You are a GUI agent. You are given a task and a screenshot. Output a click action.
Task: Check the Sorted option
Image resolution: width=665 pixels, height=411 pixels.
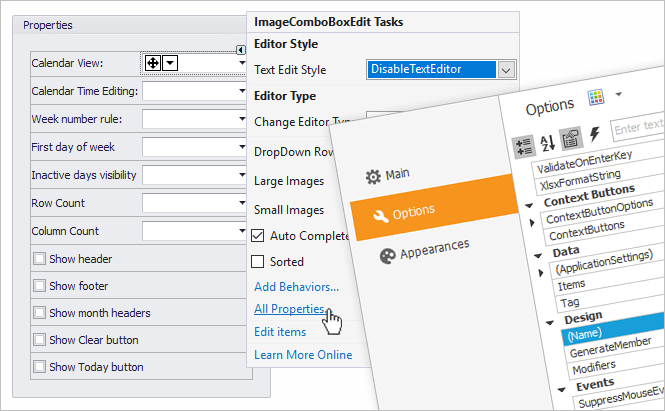(x=259, y=262)
